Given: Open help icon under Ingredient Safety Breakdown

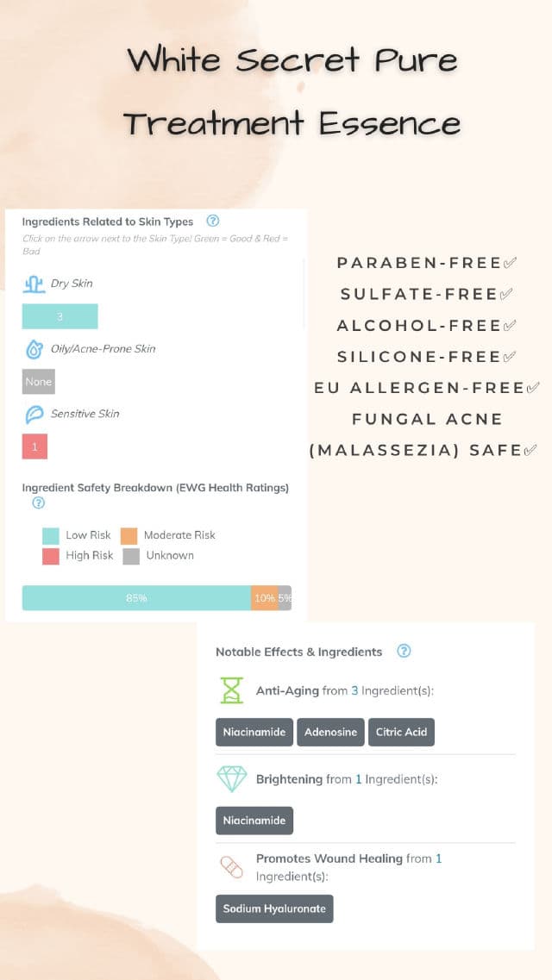Looking at the screenshot, I should (38, 503).
